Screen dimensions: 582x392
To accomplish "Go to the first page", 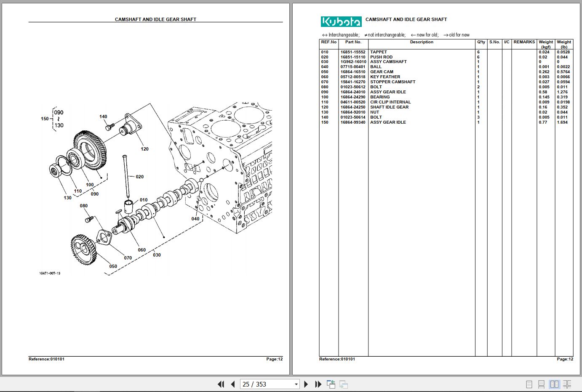I will (x=221, y=384).
